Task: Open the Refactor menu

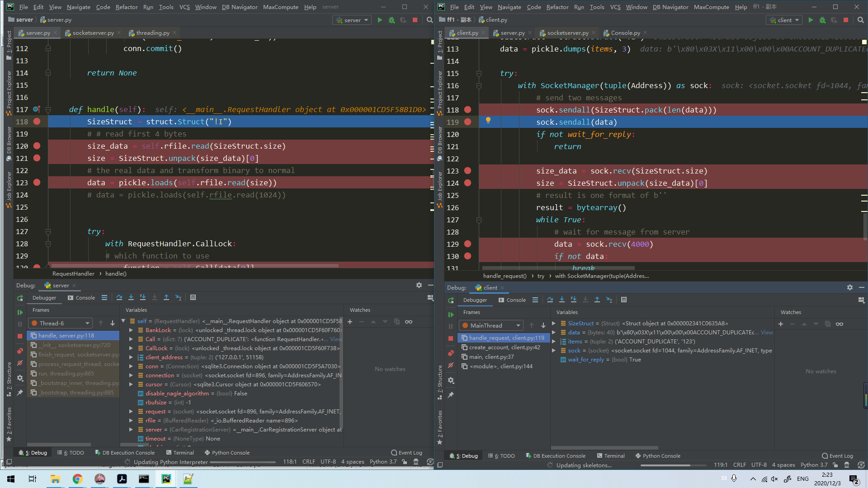Action: coord(127,7)
